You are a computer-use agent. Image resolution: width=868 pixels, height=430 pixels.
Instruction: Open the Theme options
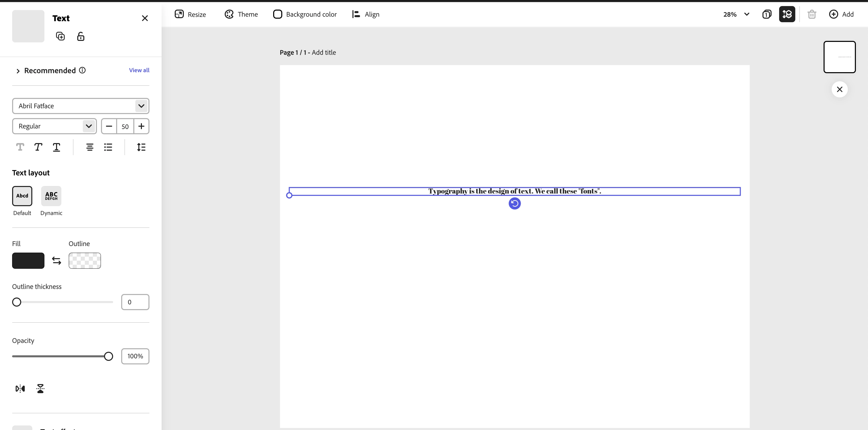pyautogui.click(x=241, y=14)
